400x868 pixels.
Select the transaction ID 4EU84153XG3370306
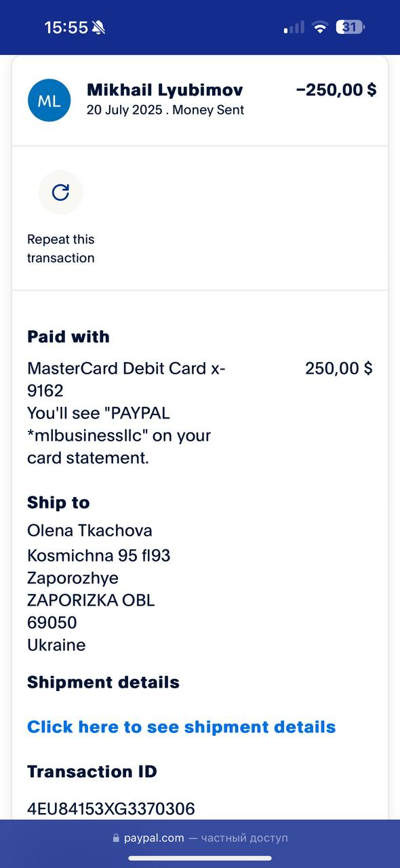tap(111, 808)
